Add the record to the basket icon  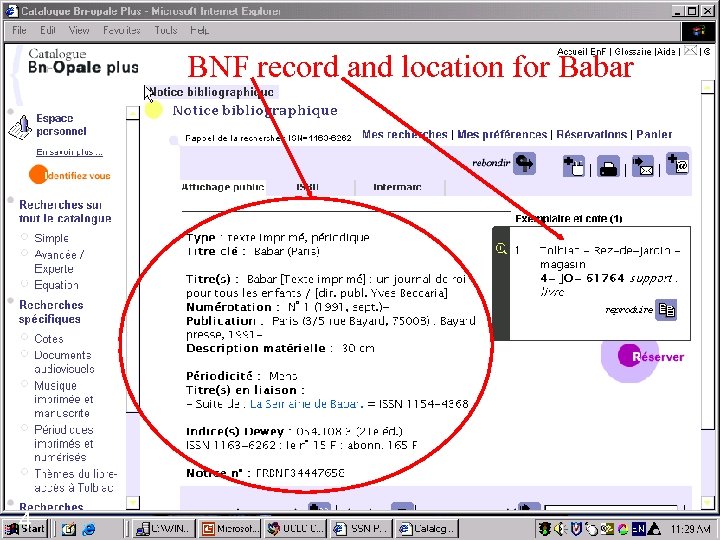click(574, 166)
